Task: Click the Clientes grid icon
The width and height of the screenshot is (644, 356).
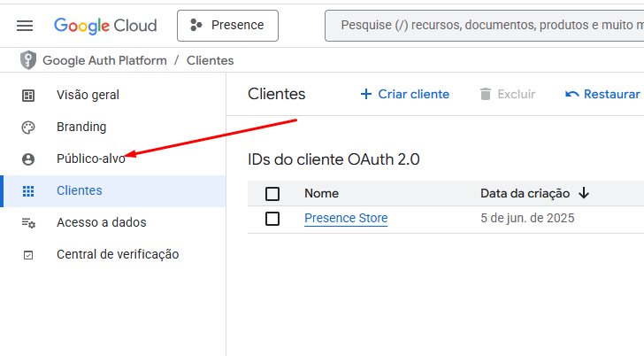Action: [x=28, y=191]
